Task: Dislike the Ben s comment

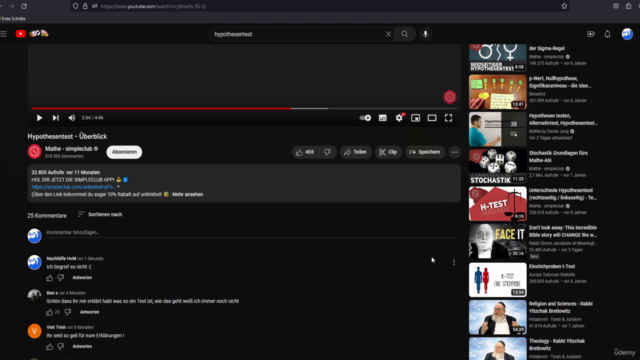Action: [x=68, y=312]
